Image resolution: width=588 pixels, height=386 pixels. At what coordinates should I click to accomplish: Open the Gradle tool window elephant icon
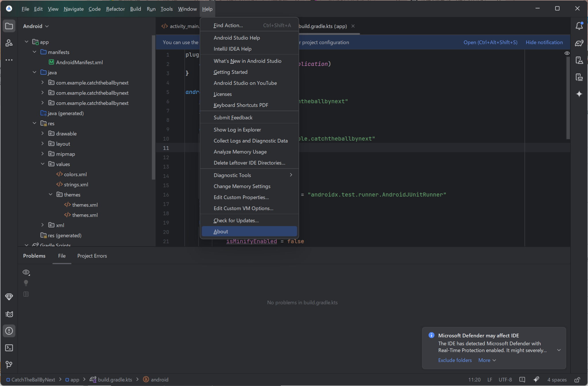tap(579, 43)
